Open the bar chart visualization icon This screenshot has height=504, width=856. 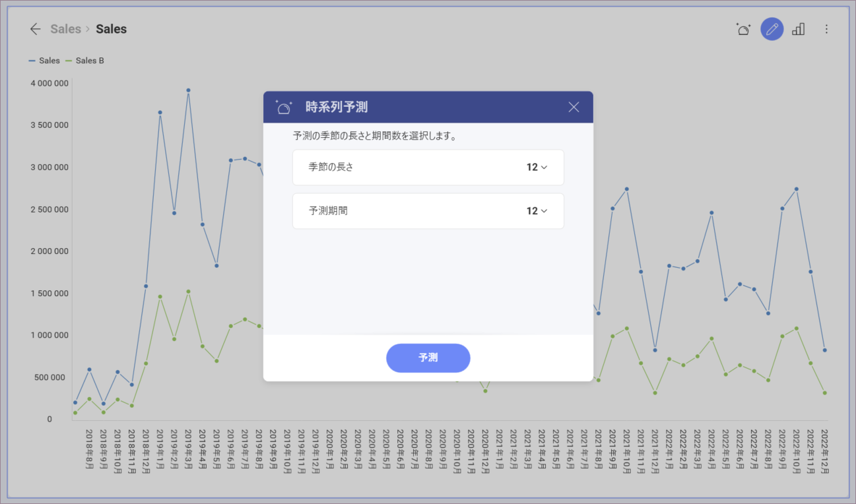click(799, 29)
